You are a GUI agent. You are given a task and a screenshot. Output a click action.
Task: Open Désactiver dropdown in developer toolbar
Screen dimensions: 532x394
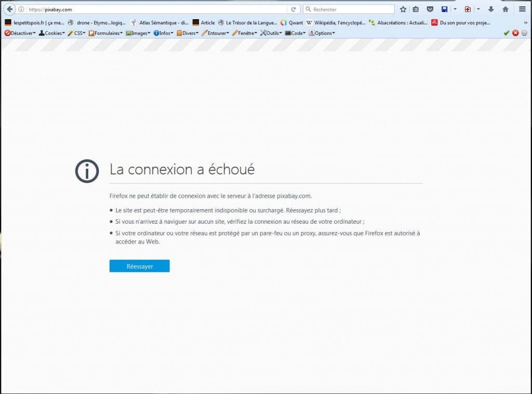point(20,33)
